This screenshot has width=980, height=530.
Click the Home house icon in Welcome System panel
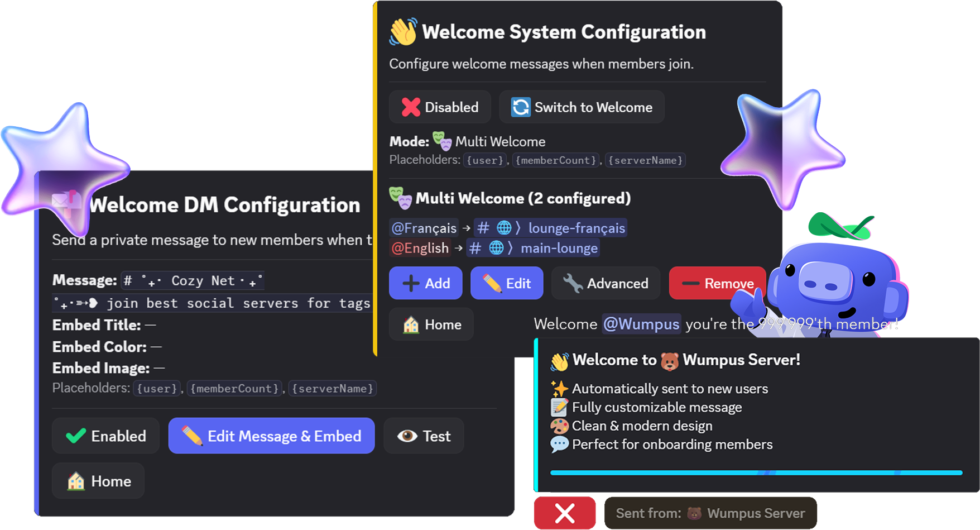point(411,324)
